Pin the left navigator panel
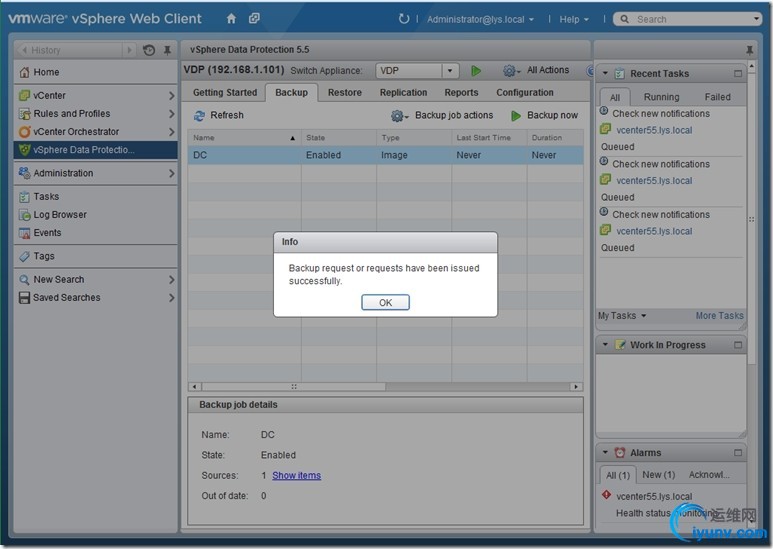 coord(168,50)
